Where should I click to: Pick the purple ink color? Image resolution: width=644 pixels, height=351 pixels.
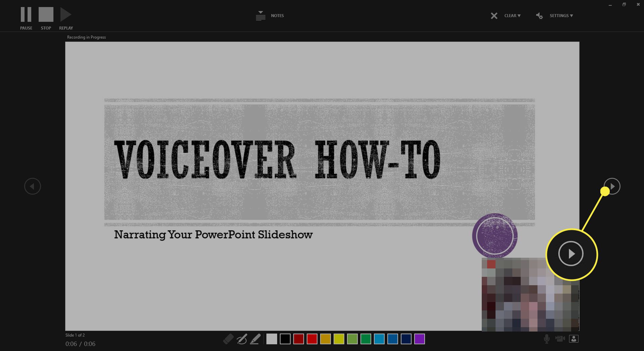click(x=420, y=339)
